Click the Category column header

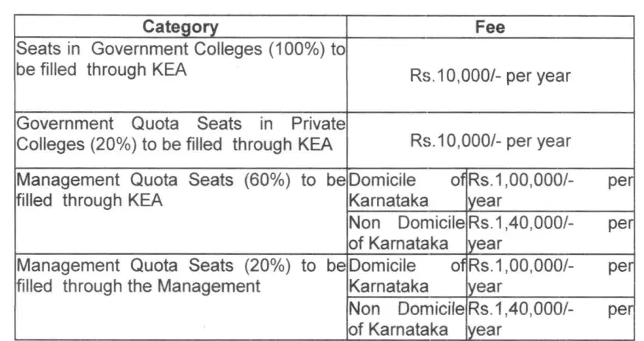click(x=180, y=27)
